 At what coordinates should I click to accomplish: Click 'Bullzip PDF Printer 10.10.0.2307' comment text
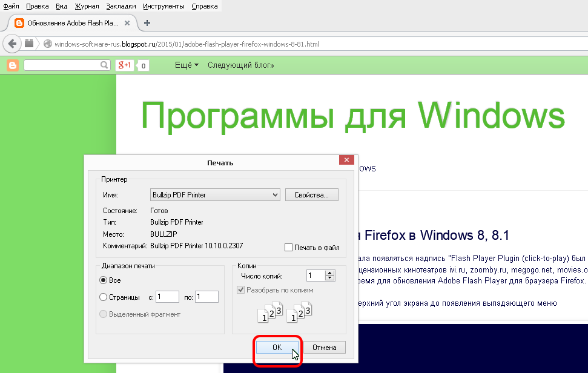196,246
